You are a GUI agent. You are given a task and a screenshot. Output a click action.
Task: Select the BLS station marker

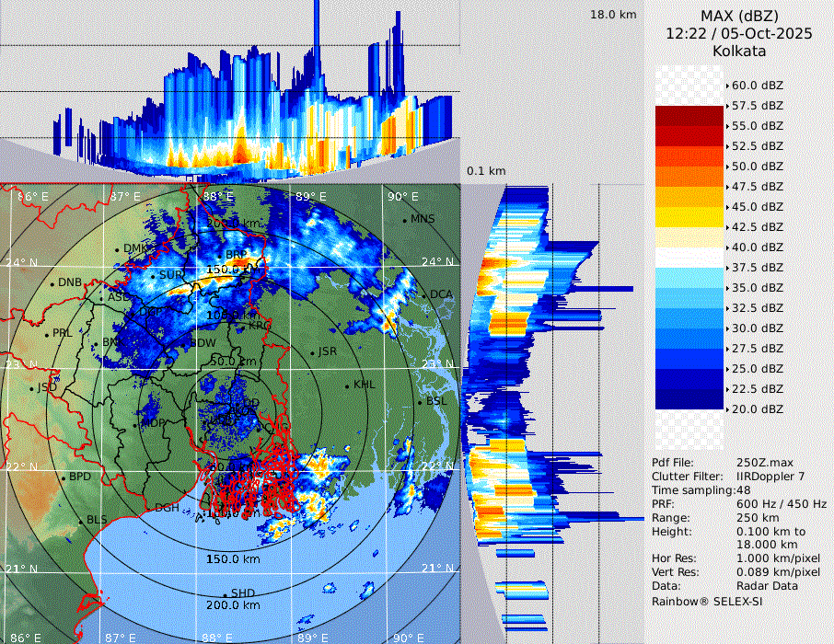pyautogui.click(x=79, y=521)
